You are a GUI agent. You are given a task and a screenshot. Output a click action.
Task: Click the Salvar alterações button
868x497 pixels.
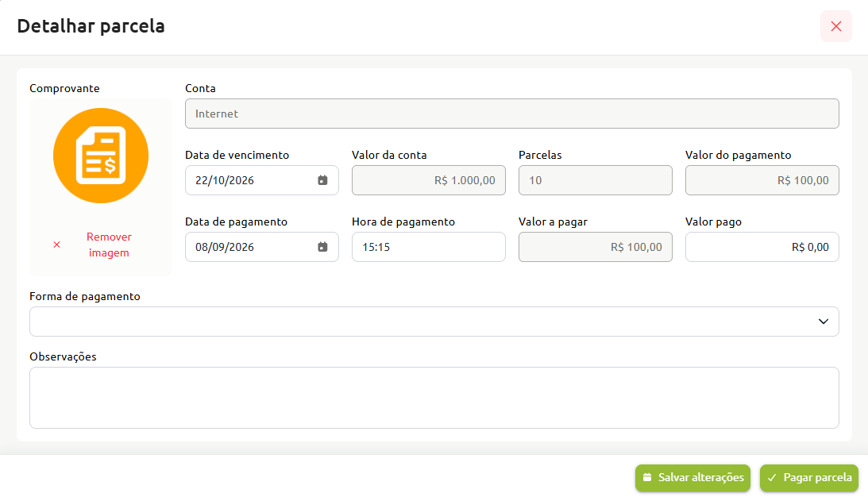pos(692,478)
